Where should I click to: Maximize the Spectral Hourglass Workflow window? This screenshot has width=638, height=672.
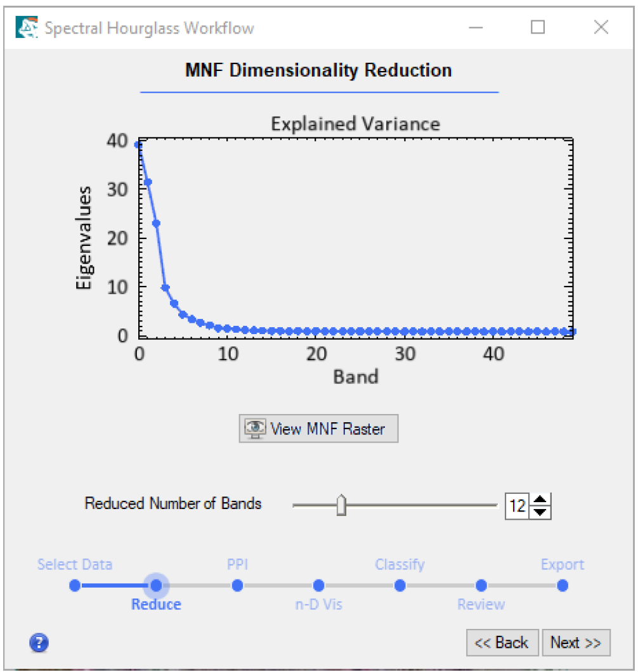[x=538, y=28]
